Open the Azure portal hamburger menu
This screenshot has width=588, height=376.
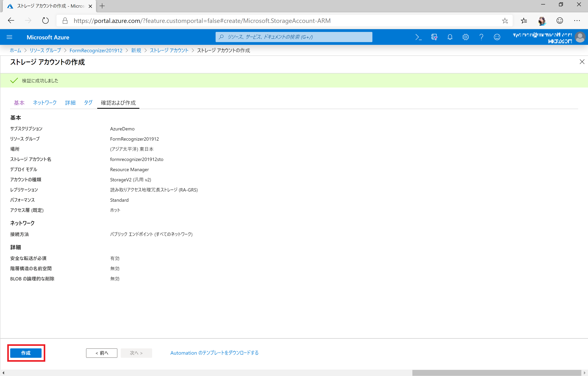pos(9,37)
